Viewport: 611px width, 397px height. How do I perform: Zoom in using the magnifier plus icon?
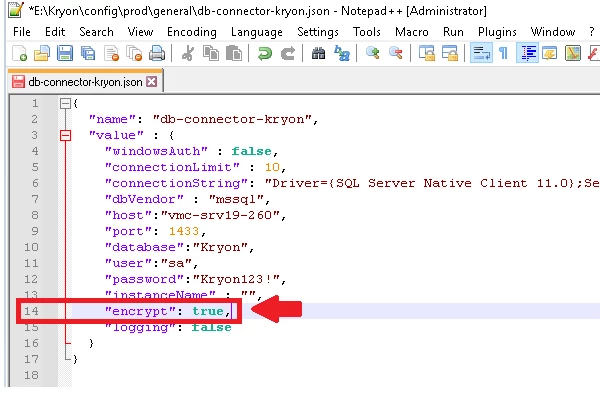(x=373, y=53)
